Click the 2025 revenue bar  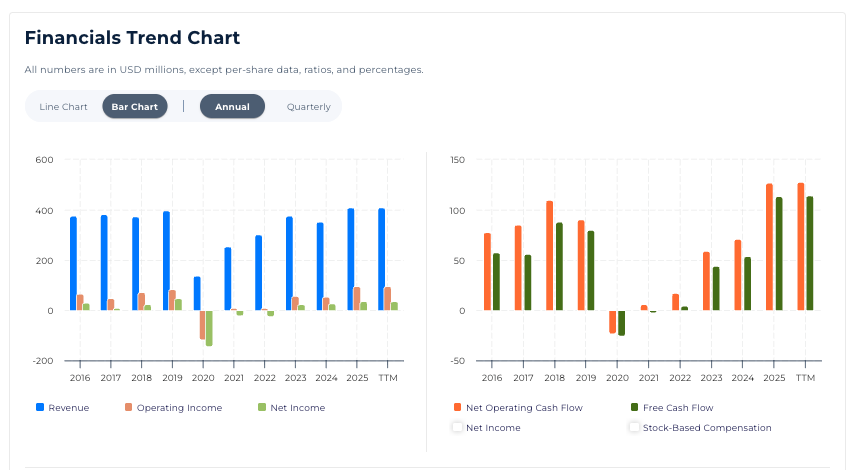pos(351,259)
